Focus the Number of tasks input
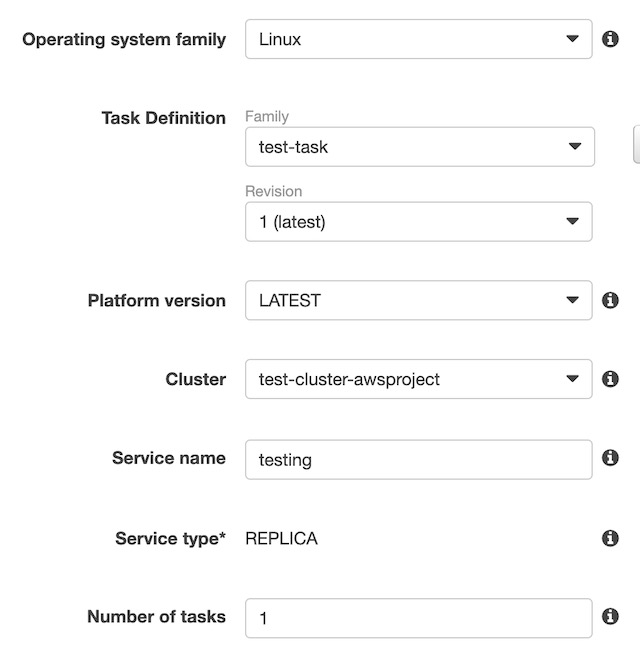640x651 pixels. (418, 618)
